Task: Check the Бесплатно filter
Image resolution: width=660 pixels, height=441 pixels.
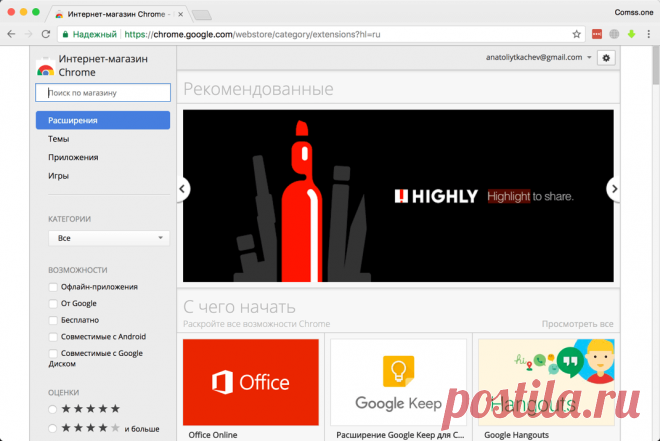Action: (x=53, y=320)
